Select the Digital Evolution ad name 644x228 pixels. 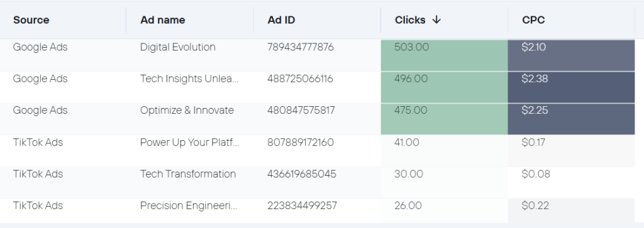pos(178,47)
